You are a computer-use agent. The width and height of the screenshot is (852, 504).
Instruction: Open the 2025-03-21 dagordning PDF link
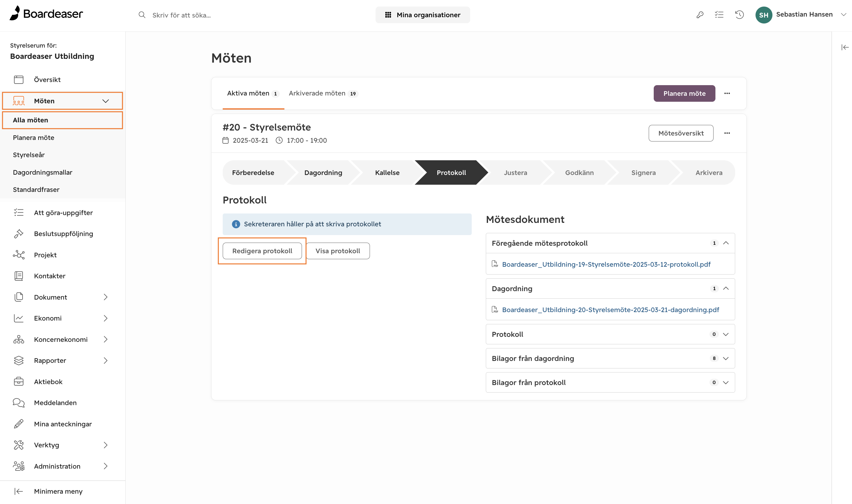coord(610,310)
